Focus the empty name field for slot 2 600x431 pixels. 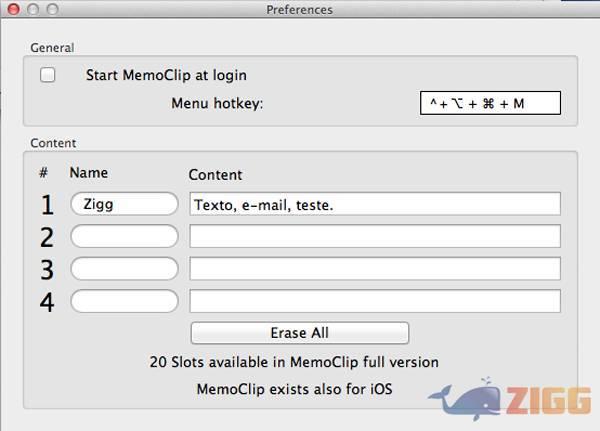(124, 236)
